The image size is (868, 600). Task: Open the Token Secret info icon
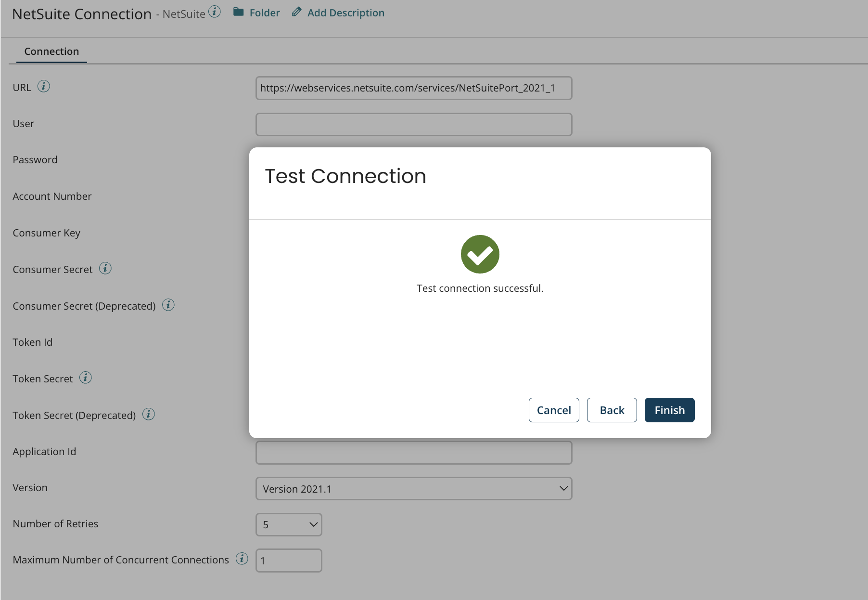(86, 378)
